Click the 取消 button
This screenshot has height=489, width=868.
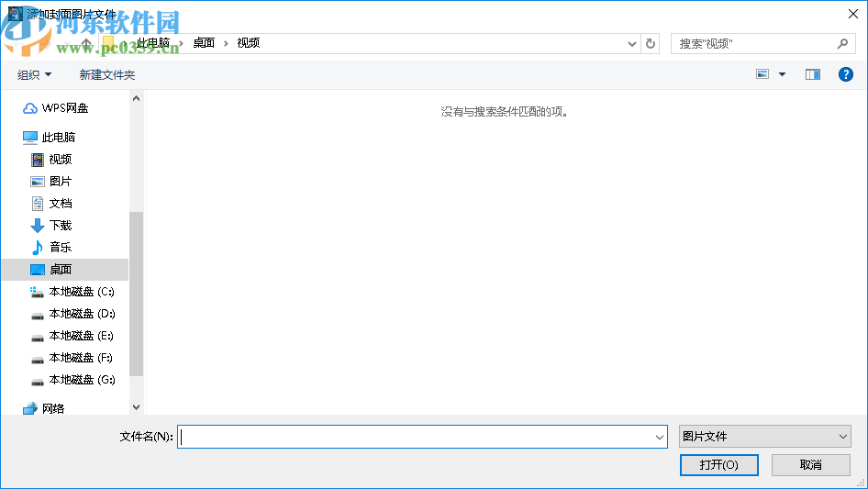point(811,464)
